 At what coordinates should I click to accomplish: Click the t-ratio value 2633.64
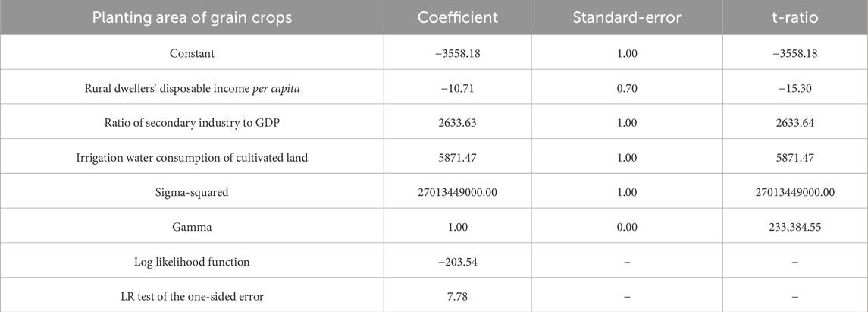tap(795, 123)
